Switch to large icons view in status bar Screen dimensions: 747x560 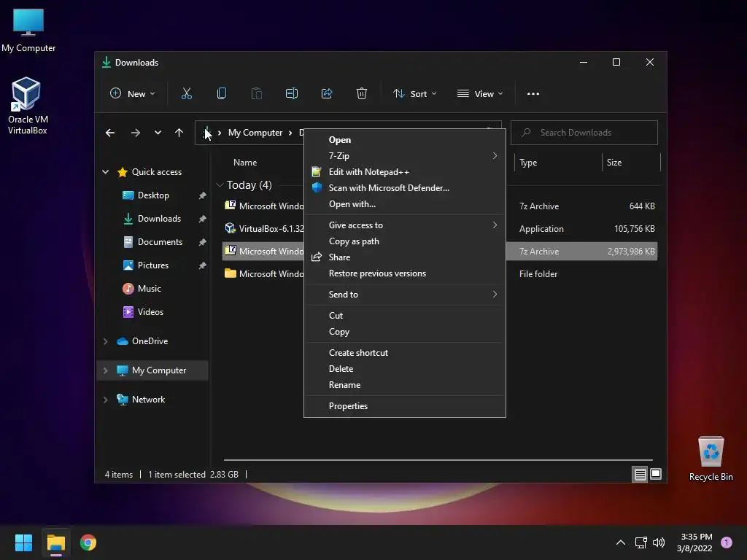656,474
